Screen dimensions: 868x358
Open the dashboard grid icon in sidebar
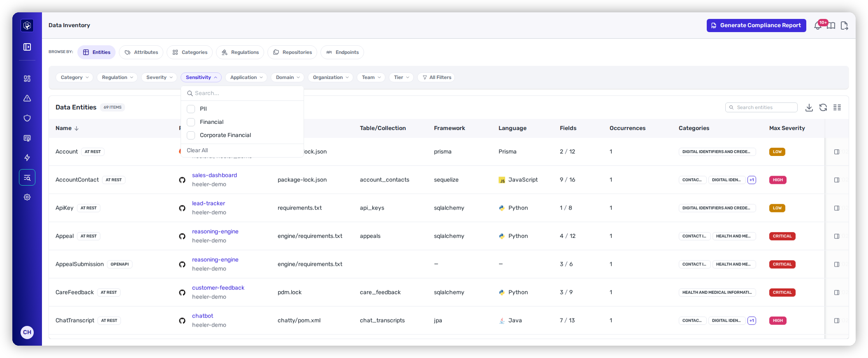tap(27, 79)
